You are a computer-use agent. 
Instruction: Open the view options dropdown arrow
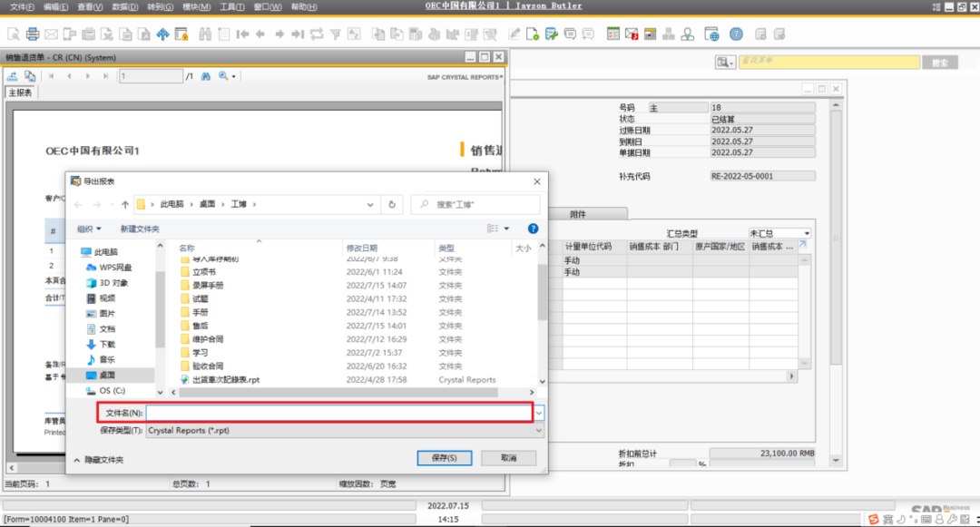click(x=507, y=229)
